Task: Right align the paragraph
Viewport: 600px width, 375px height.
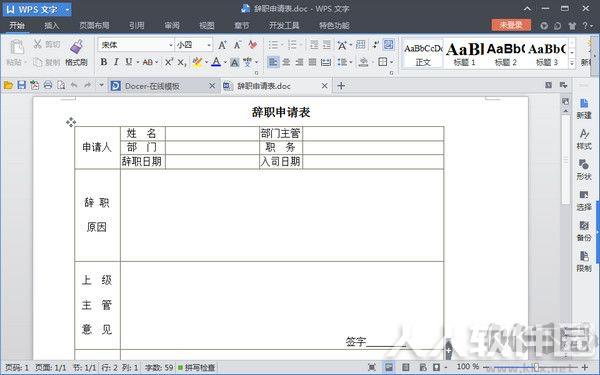Action: pyautogui.click(x=299, y=62)
